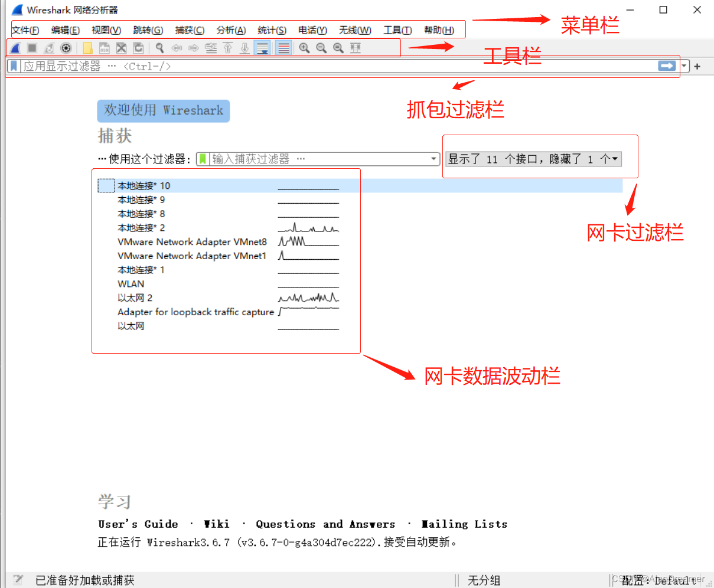Image resolution: width=714 pixels, height=588 pixels.
Task: Open the 工具(T) menu
Action: (x=397, y=30)
